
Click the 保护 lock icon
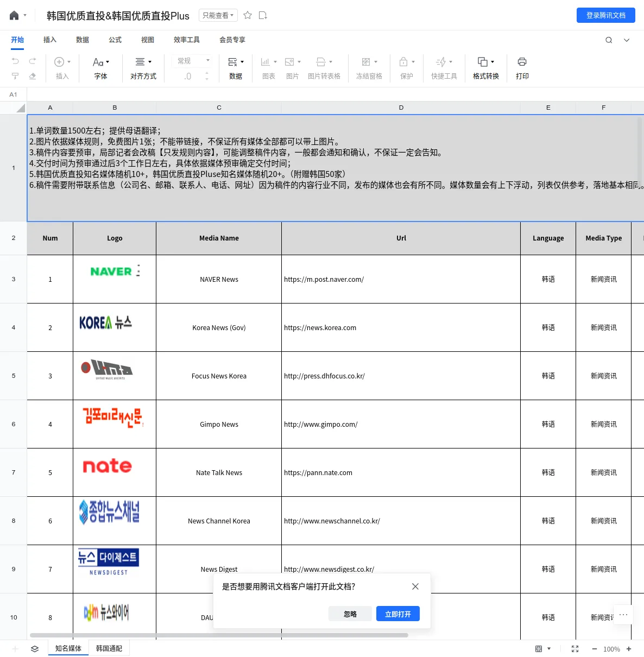click(403, 62)
